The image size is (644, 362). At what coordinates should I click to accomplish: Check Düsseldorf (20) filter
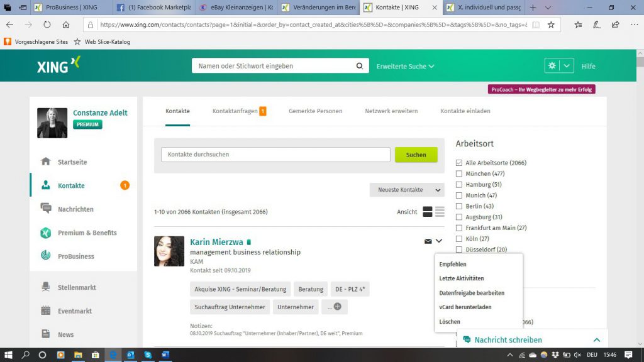pyautogui.click(x=458, y=250)
